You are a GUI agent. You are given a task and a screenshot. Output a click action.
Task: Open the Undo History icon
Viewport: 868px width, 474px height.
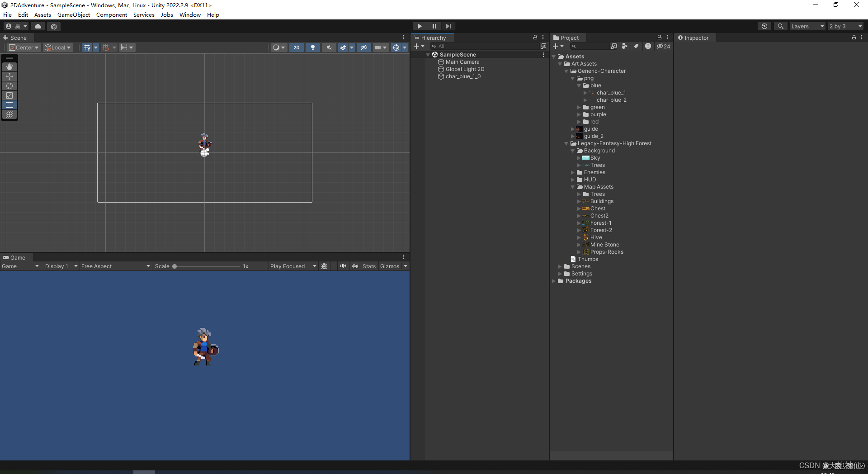pos(764,26)
